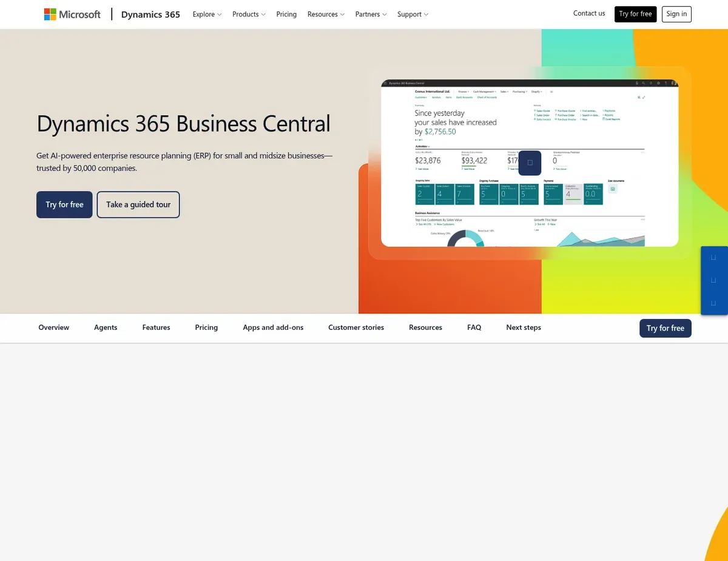Expand the Explore menu

pos(207,14)
